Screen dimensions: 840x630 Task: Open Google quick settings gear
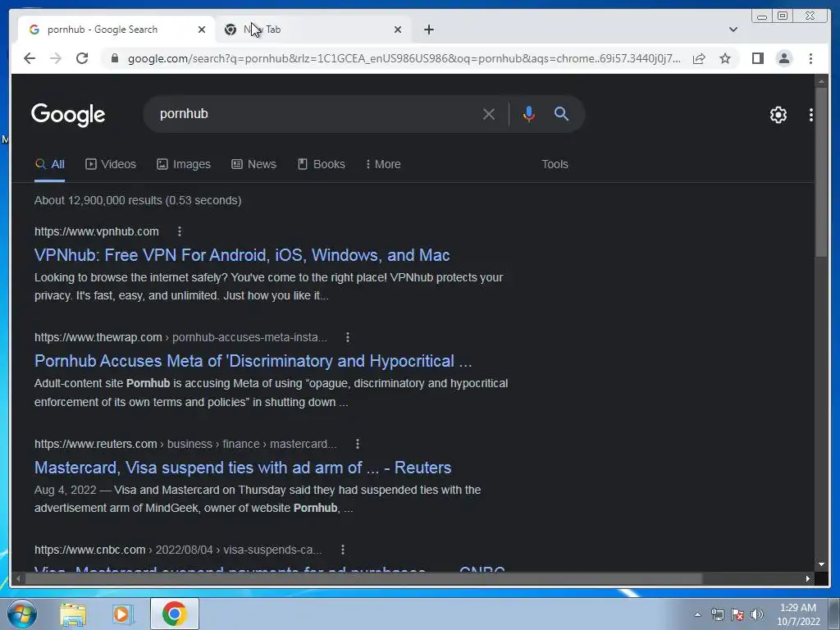click(778, 115)
